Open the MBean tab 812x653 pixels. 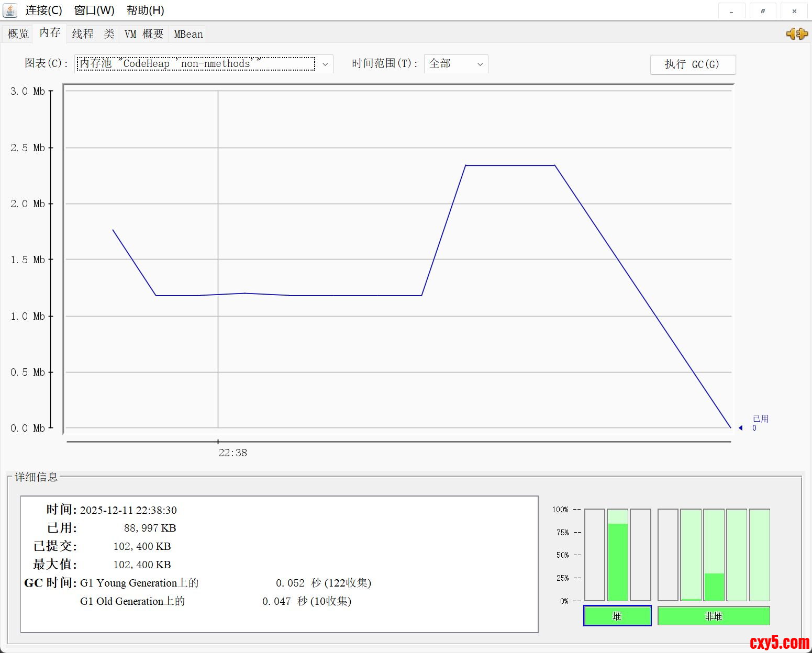tap(188, 34)
